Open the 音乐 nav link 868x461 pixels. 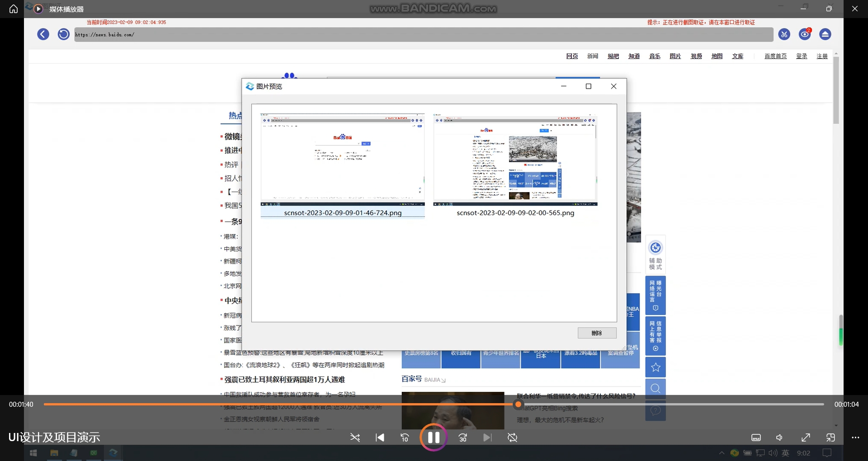click(655, 56)
